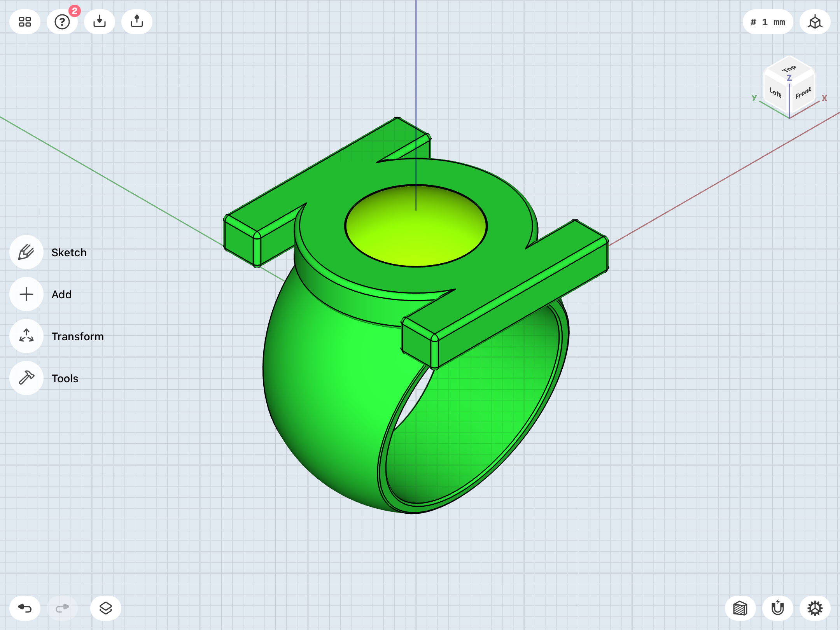Click the Tools label
Viewport: 840px width, 630px height.
(x=65, y=378)
